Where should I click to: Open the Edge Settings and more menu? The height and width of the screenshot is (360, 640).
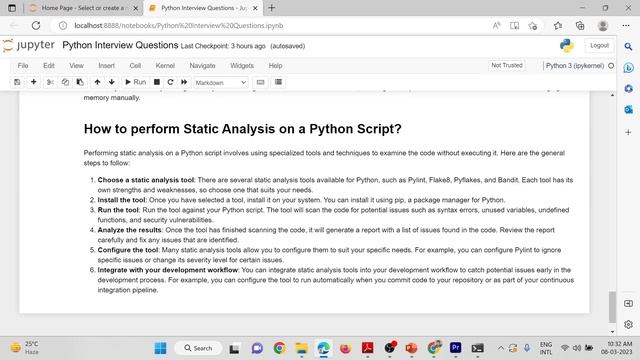626,26
